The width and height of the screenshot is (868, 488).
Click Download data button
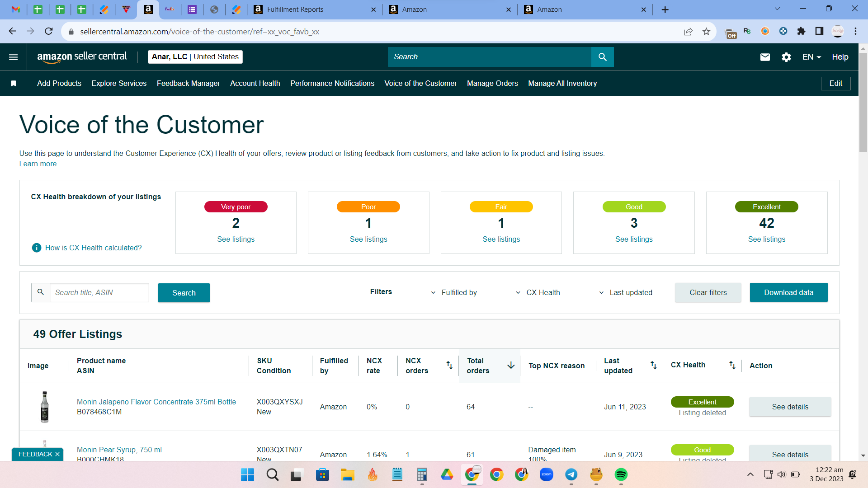click(788, 292)
